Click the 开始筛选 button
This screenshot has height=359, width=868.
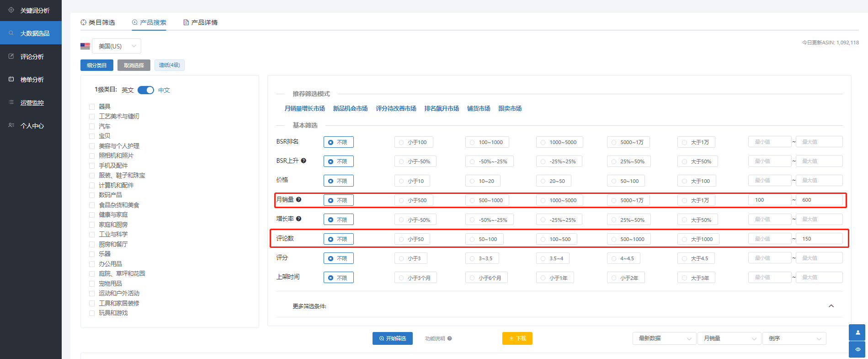click(x=392, y=338)
